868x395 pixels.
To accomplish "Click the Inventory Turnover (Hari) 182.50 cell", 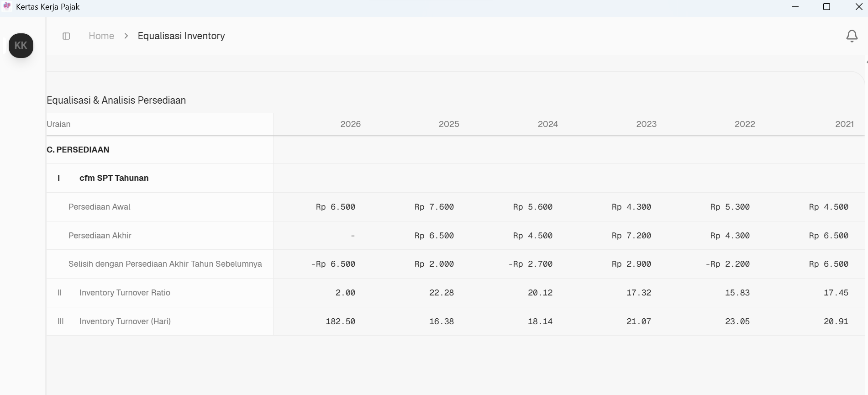I will [340, 321].
